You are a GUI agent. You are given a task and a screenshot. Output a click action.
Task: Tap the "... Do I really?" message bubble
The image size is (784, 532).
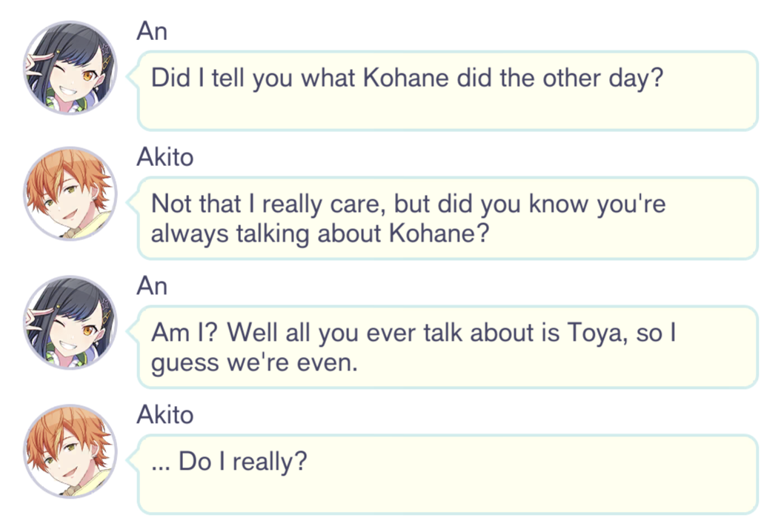pyautogui.click(x=448, y=474)
